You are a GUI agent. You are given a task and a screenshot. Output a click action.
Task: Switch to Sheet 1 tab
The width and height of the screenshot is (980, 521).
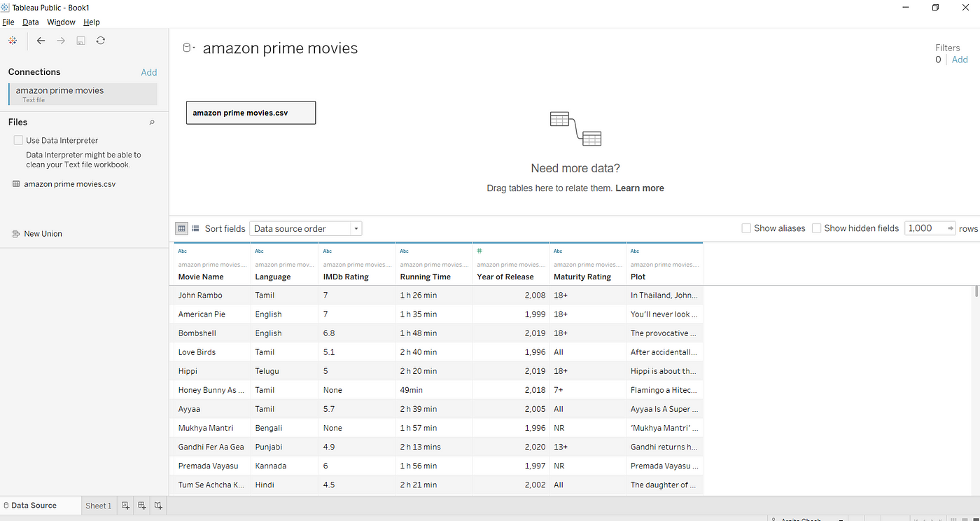click(x=99, y=506)
